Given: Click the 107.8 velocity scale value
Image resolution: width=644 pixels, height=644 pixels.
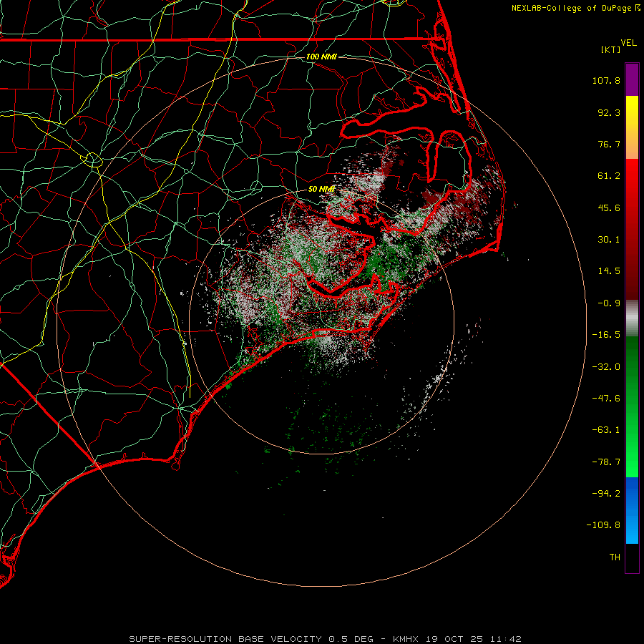Looking at the screenshot, I should pyautogui.click(x=606, y=80).
